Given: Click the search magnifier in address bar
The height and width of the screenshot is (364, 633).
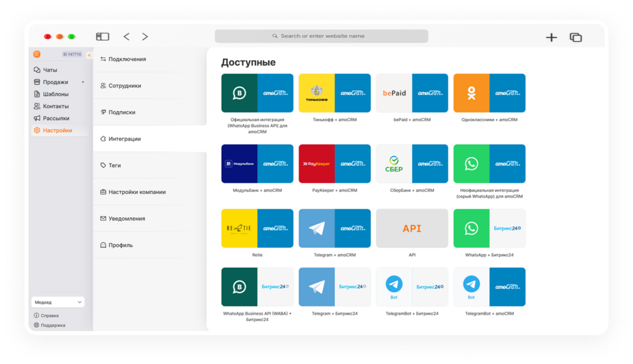Looking at the screenshot, I should click(275, 36).
